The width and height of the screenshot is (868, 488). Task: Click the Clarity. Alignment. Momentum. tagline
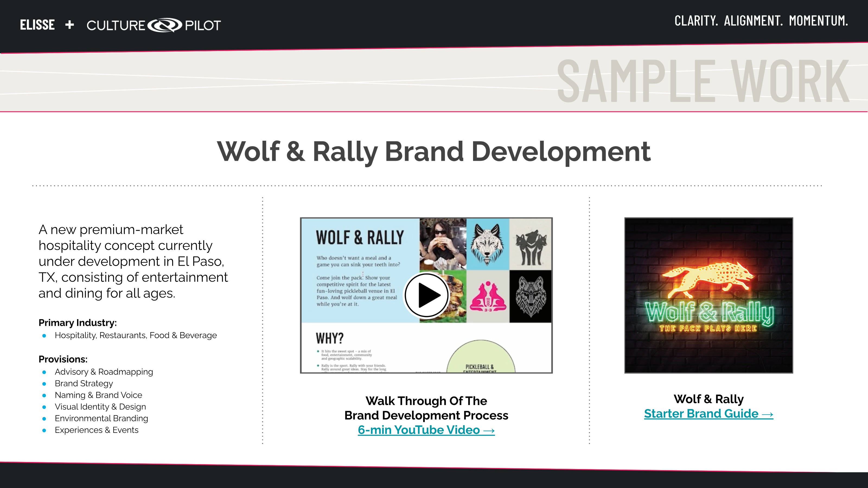tap(761, 21)
